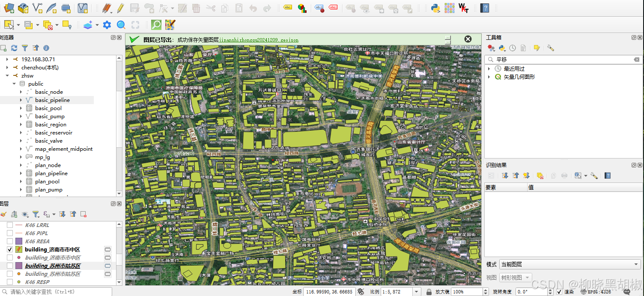Click the EPSG:4326 CRS button

pyautogui.click(x=596, y=292)
